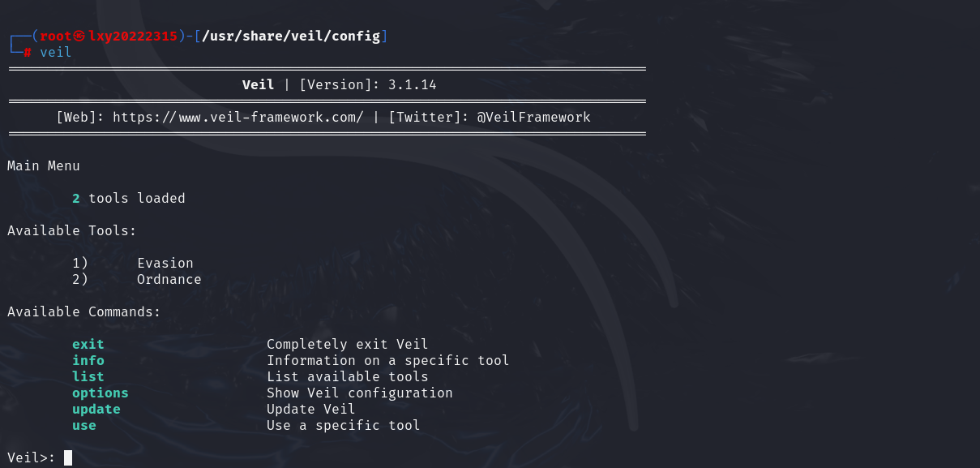The image size is (980, 468).
Task: Click the '2 tools loaded' line
Action: (129, 198)
